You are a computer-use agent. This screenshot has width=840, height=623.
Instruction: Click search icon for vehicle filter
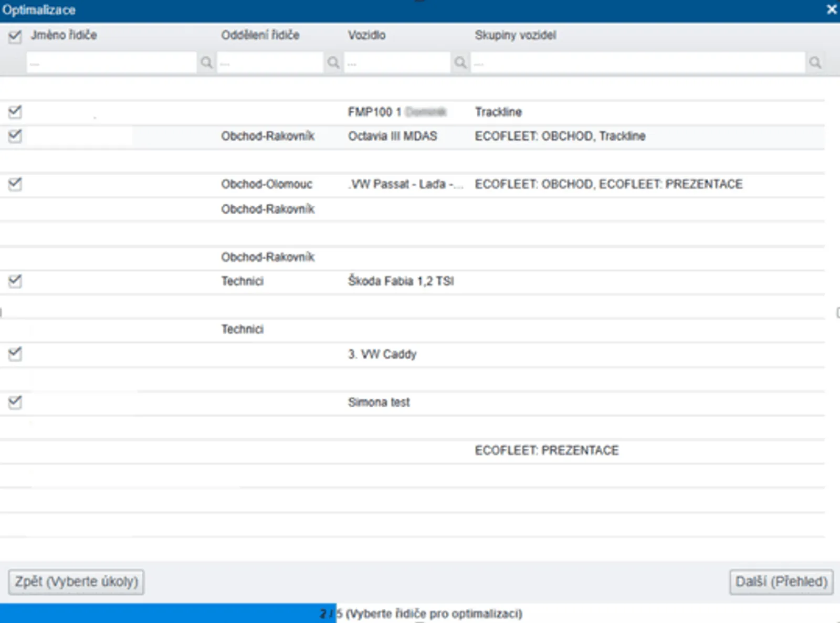tap(460, 63)
